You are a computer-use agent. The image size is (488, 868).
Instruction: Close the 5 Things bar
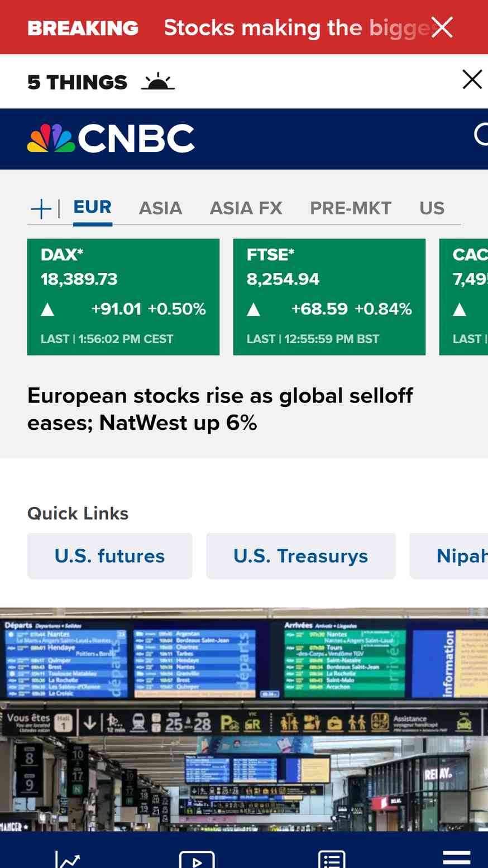[x=472, y=80]
